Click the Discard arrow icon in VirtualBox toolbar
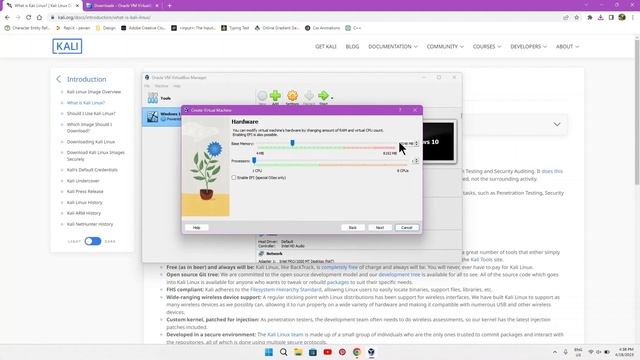Image resolution: width=640 pixels, height=360 pixels. pyautogui.click(x=309, y=96)
